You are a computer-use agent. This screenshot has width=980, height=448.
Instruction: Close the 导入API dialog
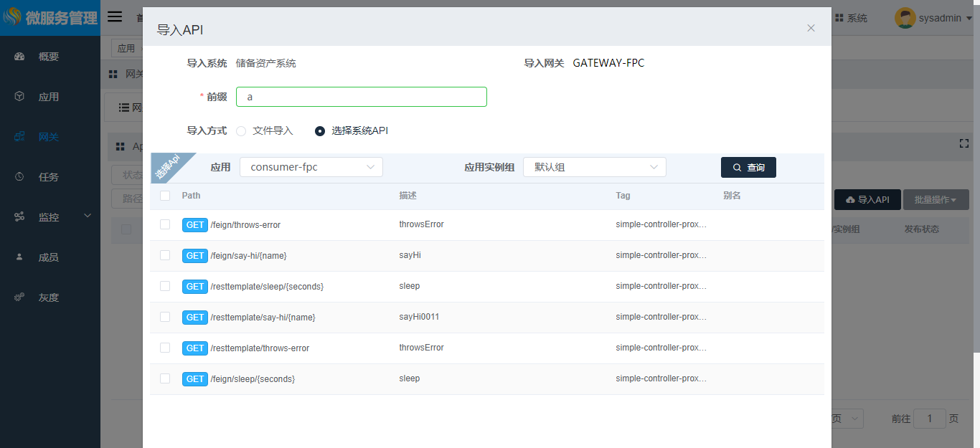811,28
